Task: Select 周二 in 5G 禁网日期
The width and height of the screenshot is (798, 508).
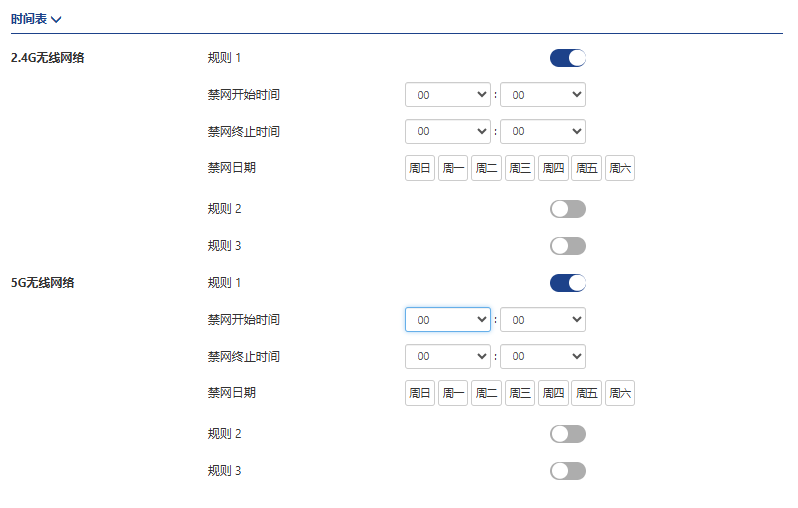Action: [x=486, y=393]
